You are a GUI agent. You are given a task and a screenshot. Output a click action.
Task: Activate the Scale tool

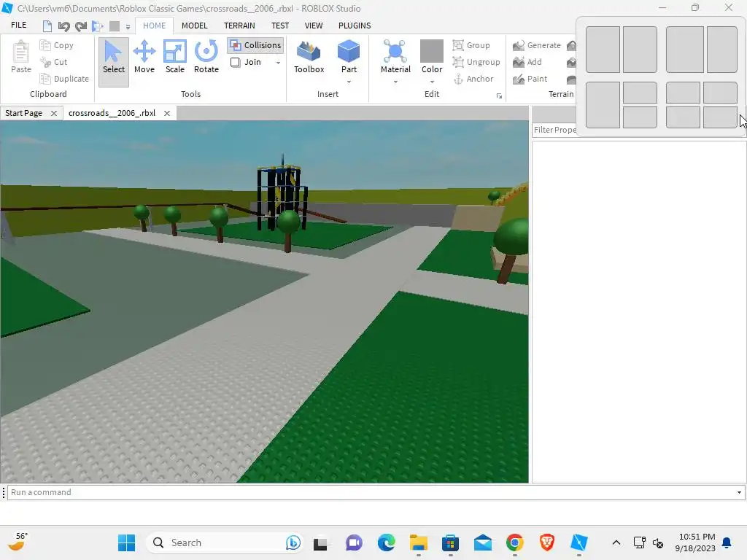[x=175, y=57]
